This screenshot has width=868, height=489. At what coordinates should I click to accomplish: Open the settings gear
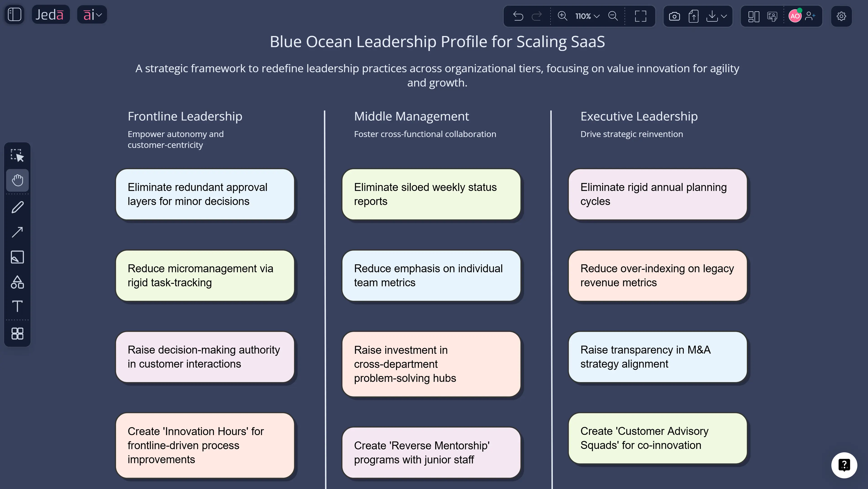pos(841,16)
